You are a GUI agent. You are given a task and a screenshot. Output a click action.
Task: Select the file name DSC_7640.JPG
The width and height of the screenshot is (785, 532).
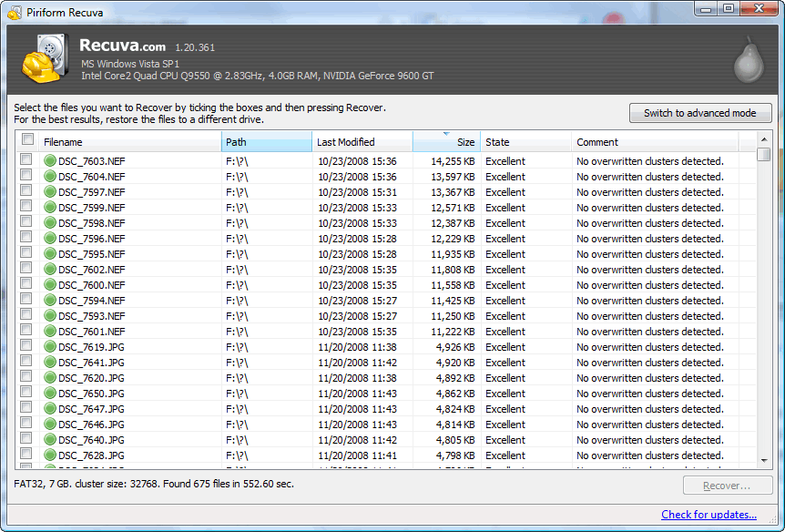pos(91,440)
